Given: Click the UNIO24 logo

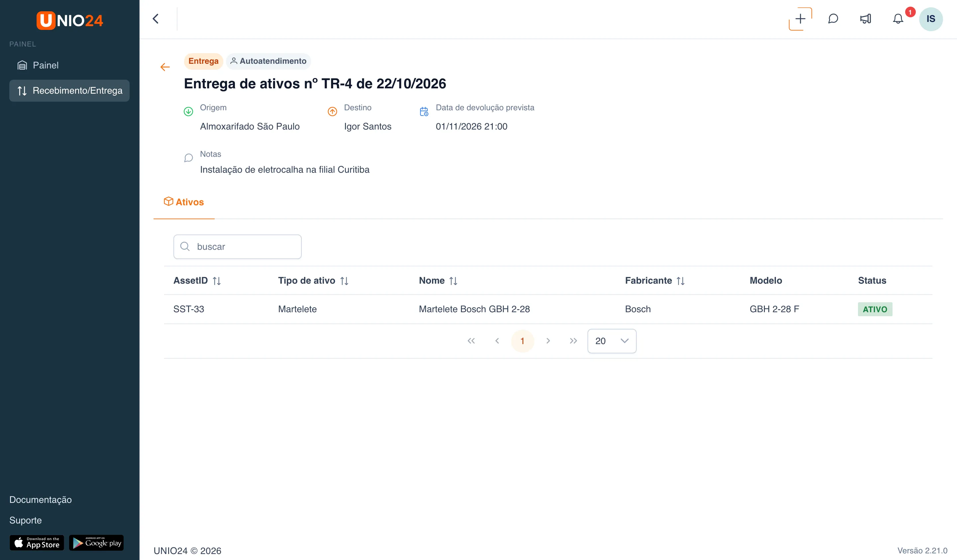Looking at the screenshot, I should [69, 21].
